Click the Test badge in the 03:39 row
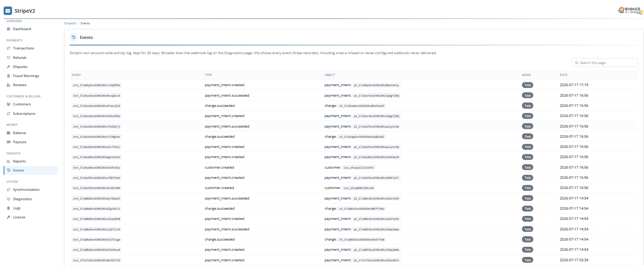 tap(527, 260)
